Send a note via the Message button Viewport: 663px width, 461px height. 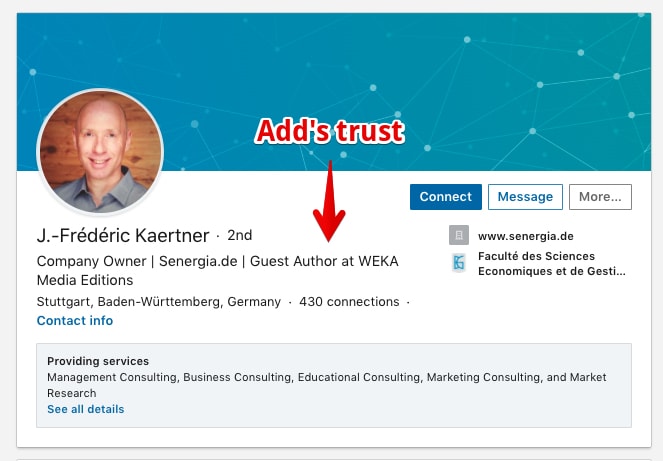(x=525, y=197)
